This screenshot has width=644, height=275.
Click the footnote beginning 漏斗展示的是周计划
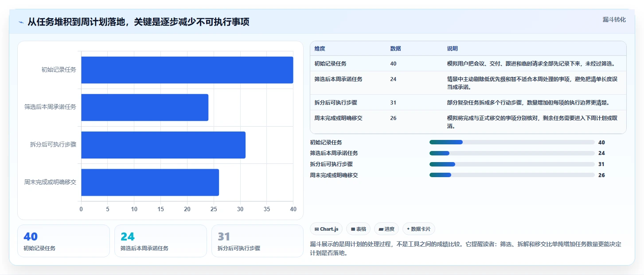coord(465,249)
